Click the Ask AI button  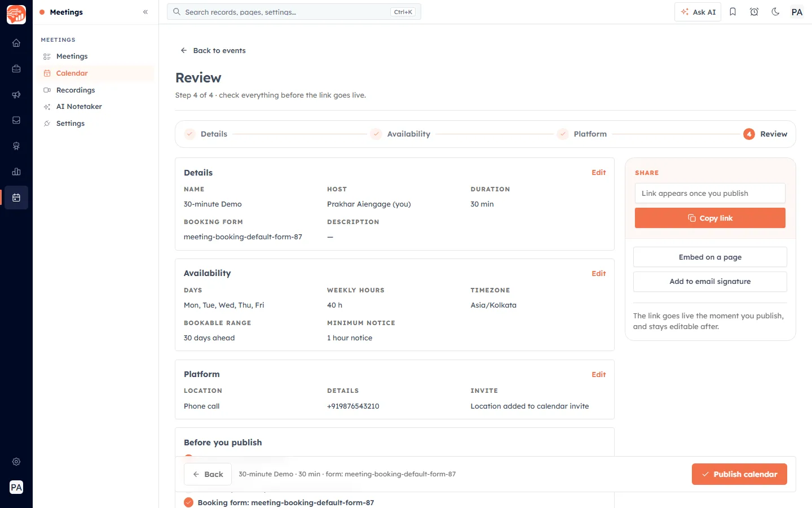click(x=698, y=12)
